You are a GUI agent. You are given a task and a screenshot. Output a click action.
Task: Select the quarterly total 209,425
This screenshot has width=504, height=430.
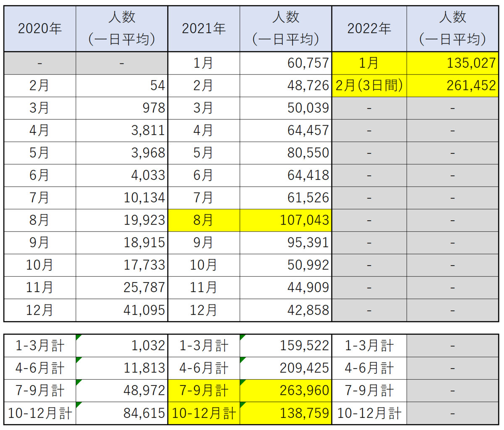tap(286, 368)
